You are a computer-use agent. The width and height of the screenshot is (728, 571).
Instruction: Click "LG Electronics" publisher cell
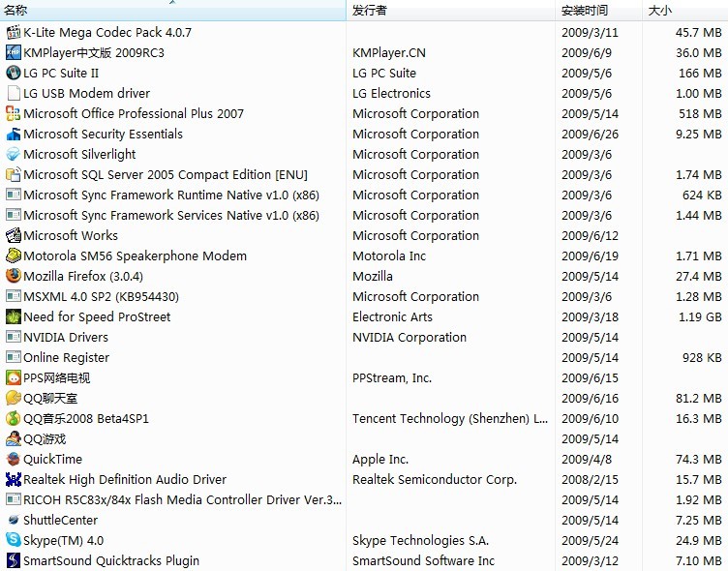coord(391,93)
